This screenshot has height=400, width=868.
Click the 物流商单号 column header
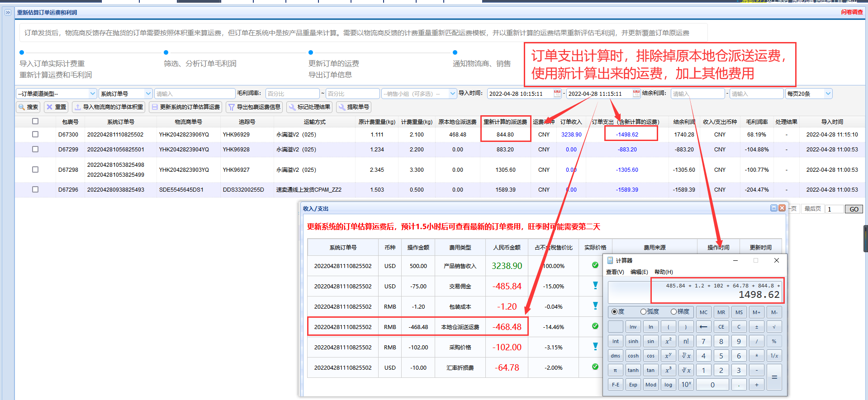(x=188, y=122)
